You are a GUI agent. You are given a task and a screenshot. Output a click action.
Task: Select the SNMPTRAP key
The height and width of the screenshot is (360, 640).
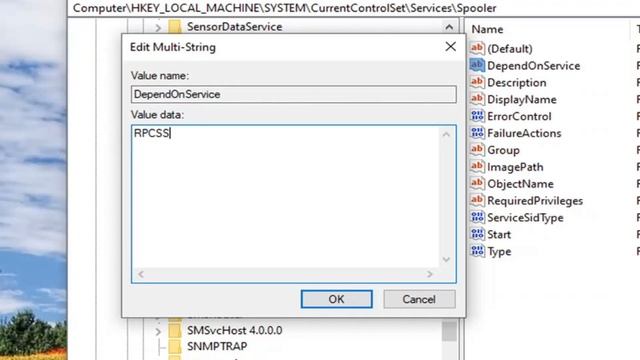[217, 347]
